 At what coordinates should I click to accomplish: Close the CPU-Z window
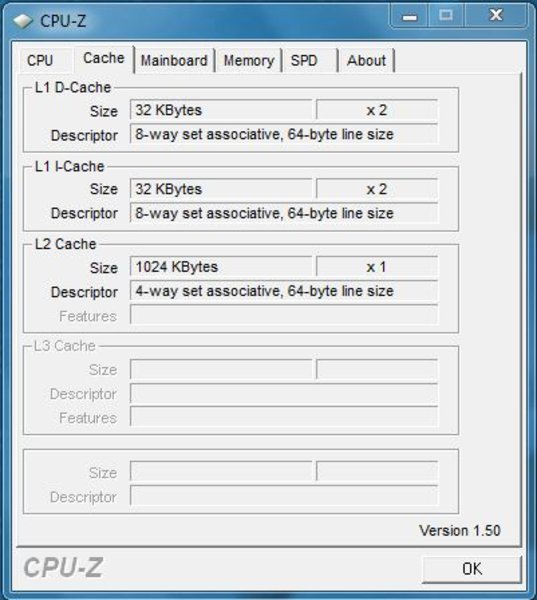(x=496, y=16)
